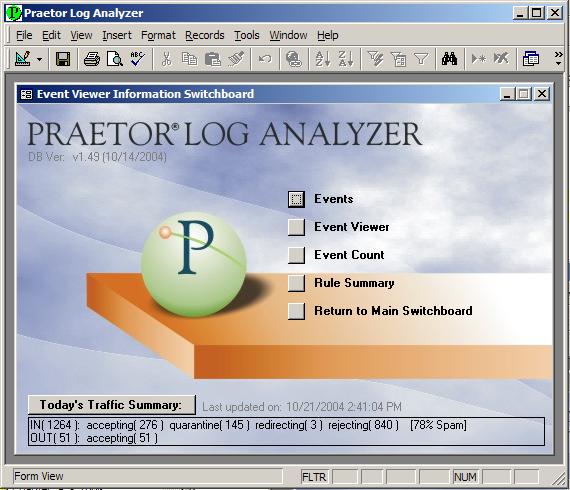Click the Save icon in toolbar

pos(63,59)
